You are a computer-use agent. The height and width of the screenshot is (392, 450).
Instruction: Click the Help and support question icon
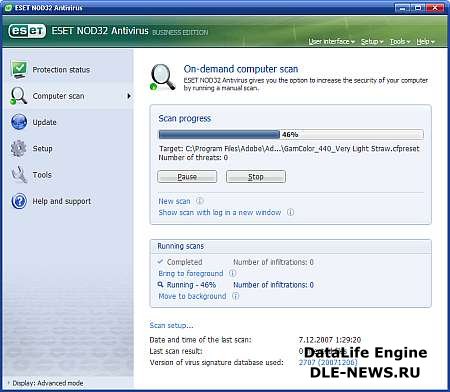coord(19,201)
